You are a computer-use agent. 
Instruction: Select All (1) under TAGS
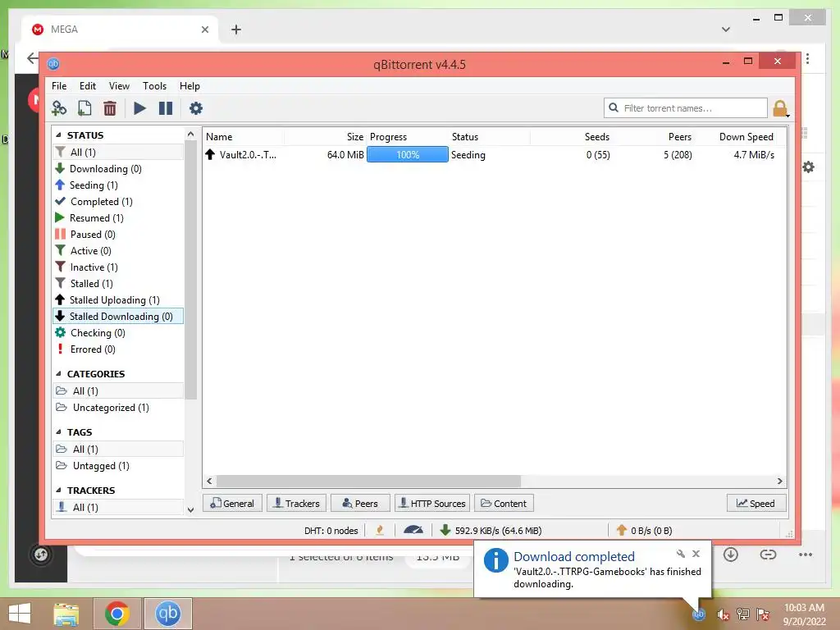click(x=118, y=449)
